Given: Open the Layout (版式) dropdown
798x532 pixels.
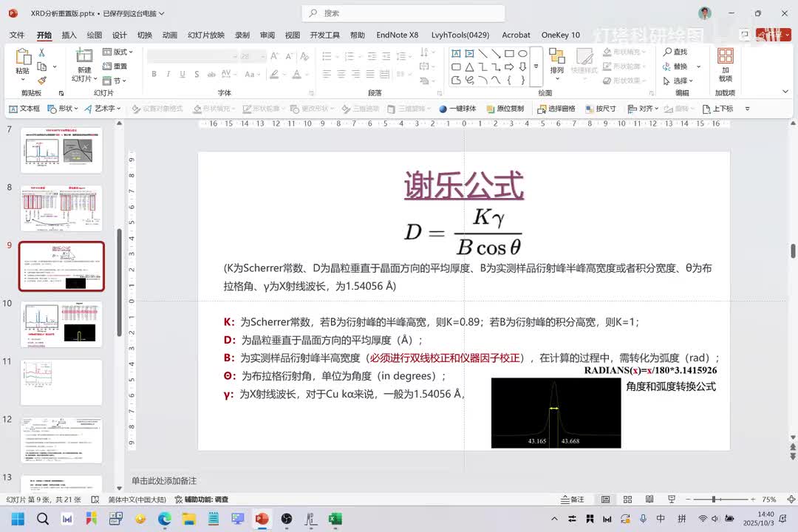Looking at the screenshot, I should click(117, 52).
